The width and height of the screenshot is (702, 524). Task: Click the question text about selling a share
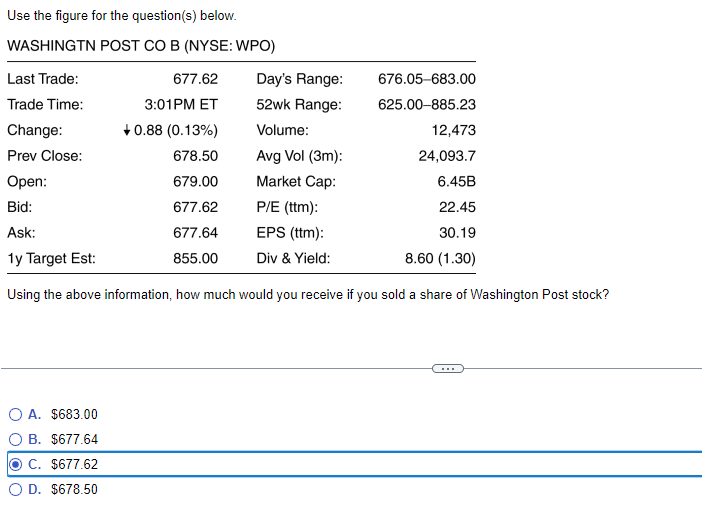point(308,295)
